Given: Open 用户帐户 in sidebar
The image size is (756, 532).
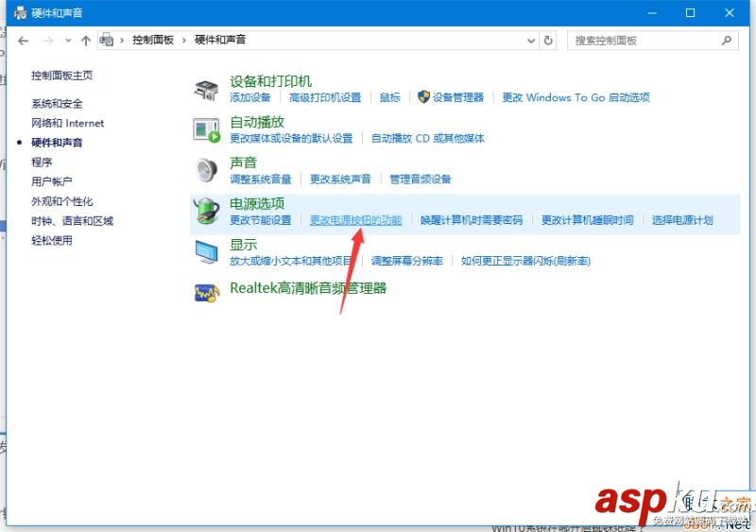Looking at the screenshot, I should [52, 181].
